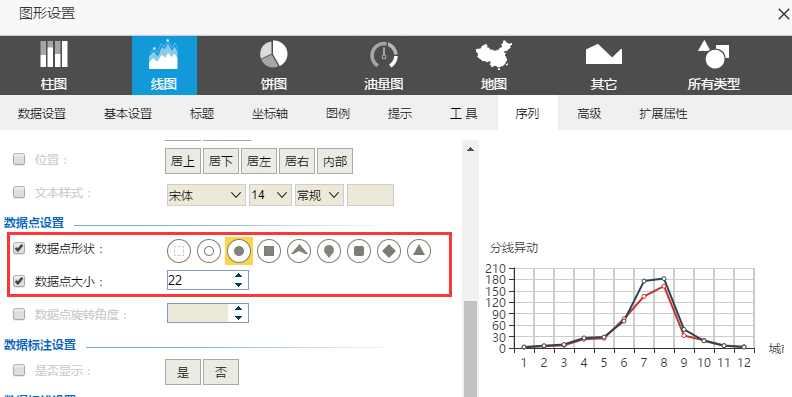
Task: Open the 工具 tab
Action: click(464, 114)
